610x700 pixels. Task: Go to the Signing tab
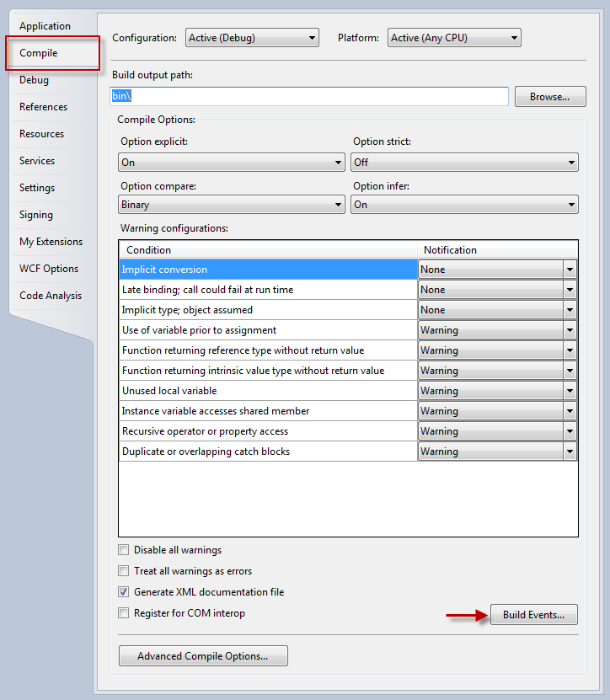coord(36,215)
